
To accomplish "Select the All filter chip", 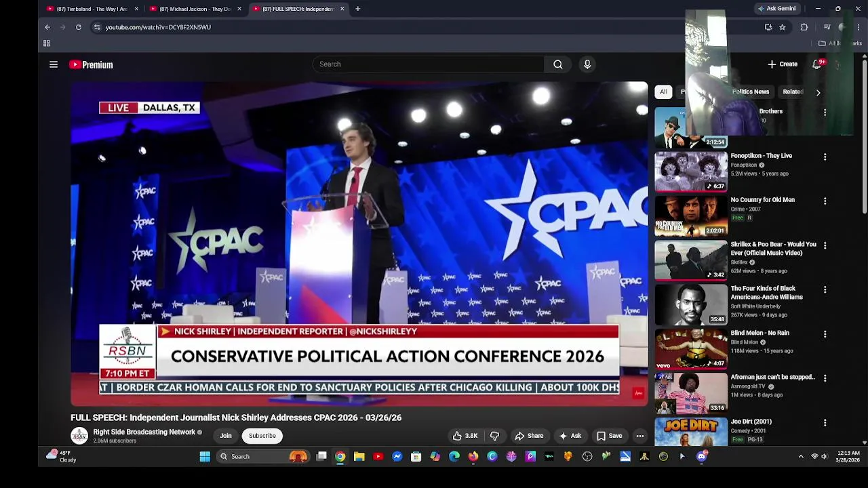I will point(663,92).
